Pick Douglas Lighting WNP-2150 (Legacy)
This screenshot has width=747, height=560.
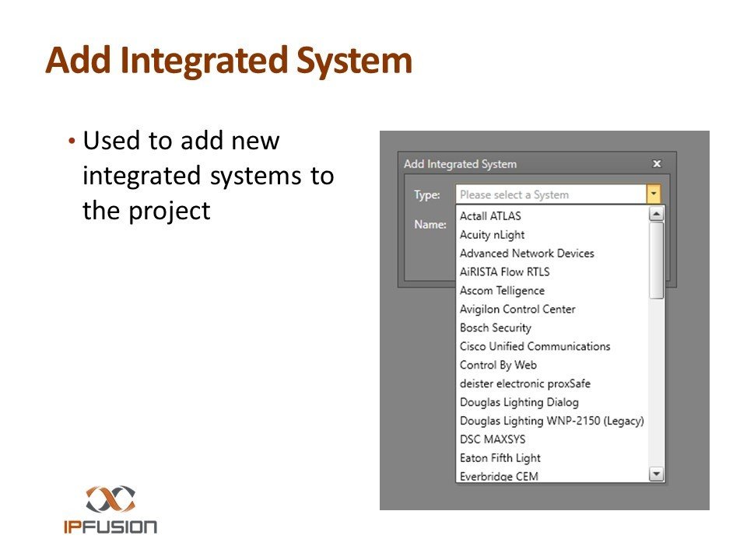click(552, 421)
